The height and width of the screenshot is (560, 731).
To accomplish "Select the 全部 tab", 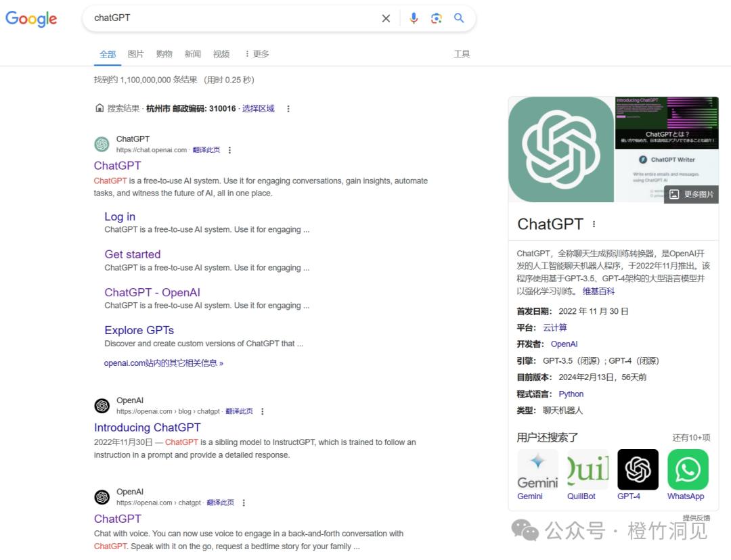I will coord(108,54).
